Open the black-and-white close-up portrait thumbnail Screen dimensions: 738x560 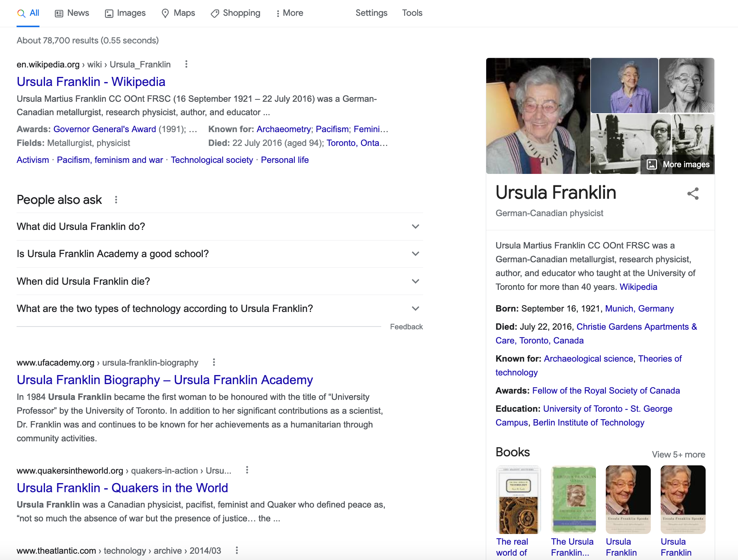687,86
